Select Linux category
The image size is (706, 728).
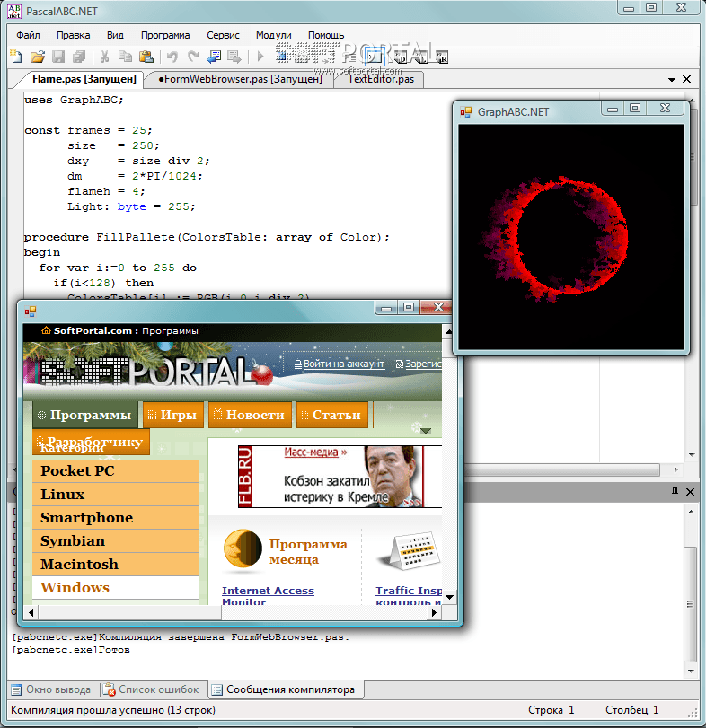[115, 495]
